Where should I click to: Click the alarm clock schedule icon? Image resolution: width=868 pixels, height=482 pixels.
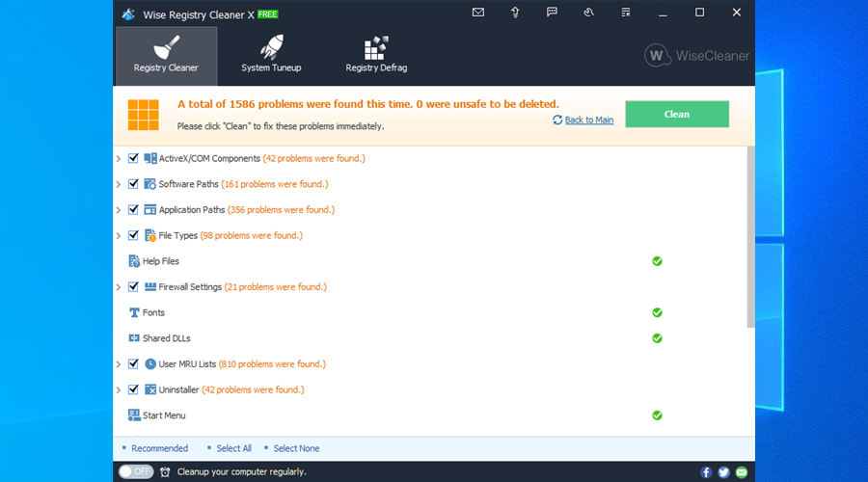coord(166,472)
